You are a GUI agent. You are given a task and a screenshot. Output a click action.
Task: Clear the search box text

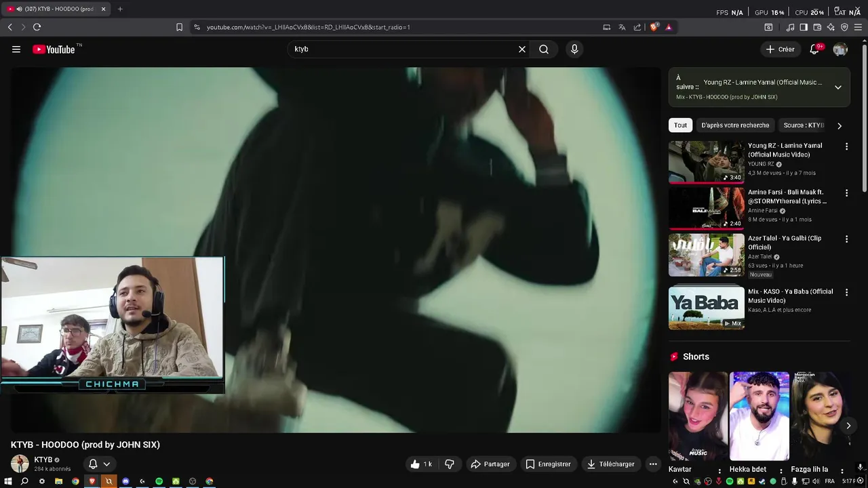[522, 49]
